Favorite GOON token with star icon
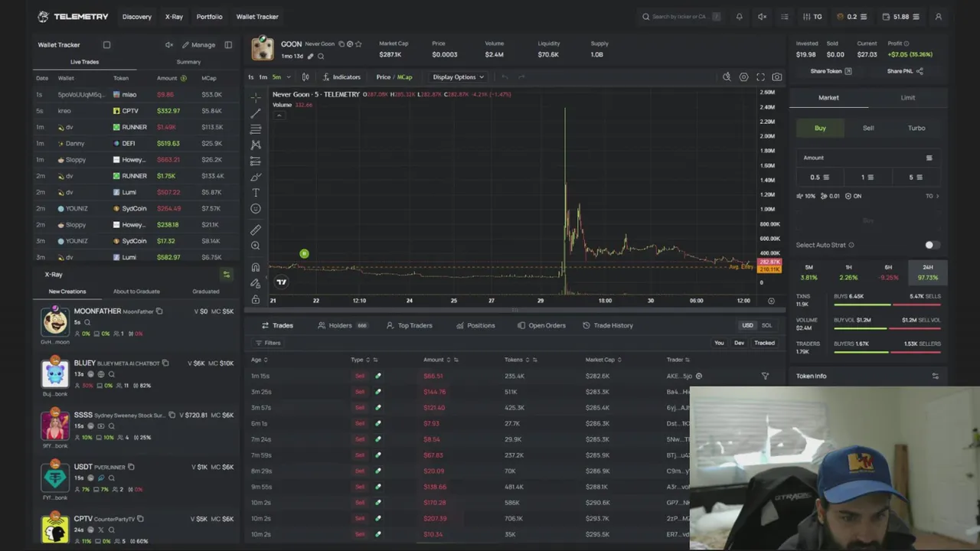Viewport: 980px width, 551px height. click(x=358, y=44)
